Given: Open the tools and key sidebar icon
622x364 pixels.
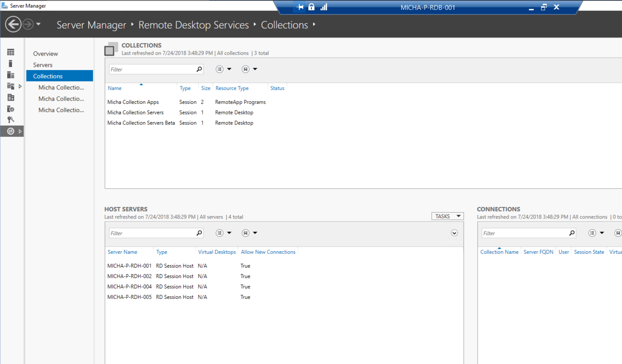Looking at the screenshot, I should click(x=11, y=120).
